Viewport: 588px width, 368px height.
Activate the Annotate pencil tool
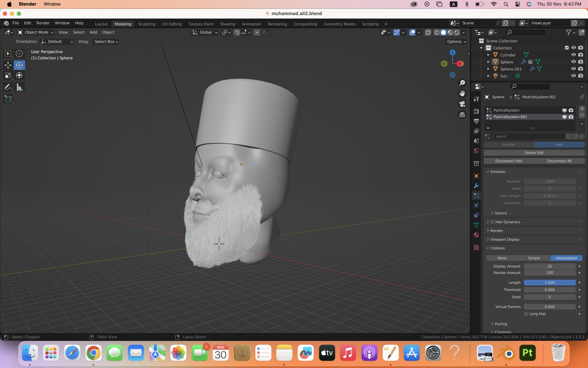click(8, 87)
